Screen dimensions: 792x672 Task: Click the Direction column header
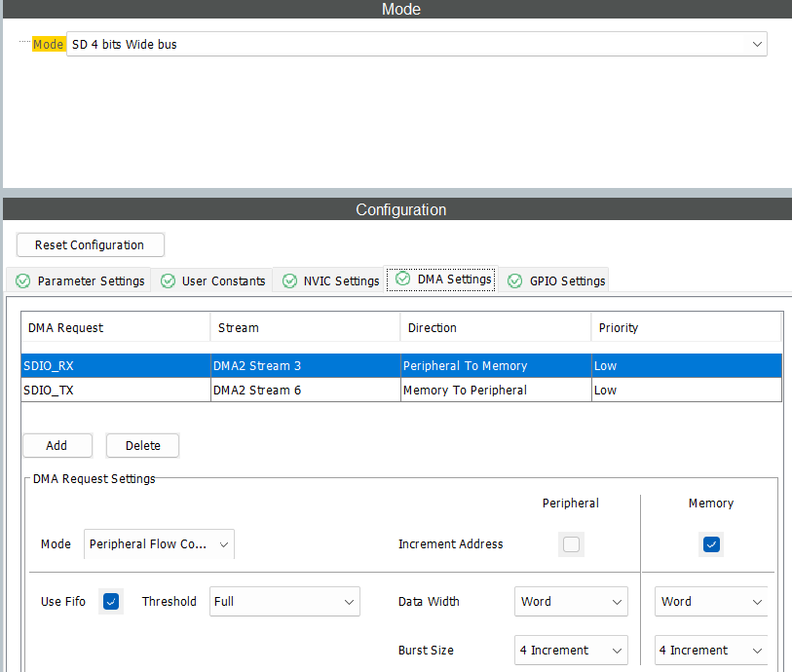pos(496,327)
